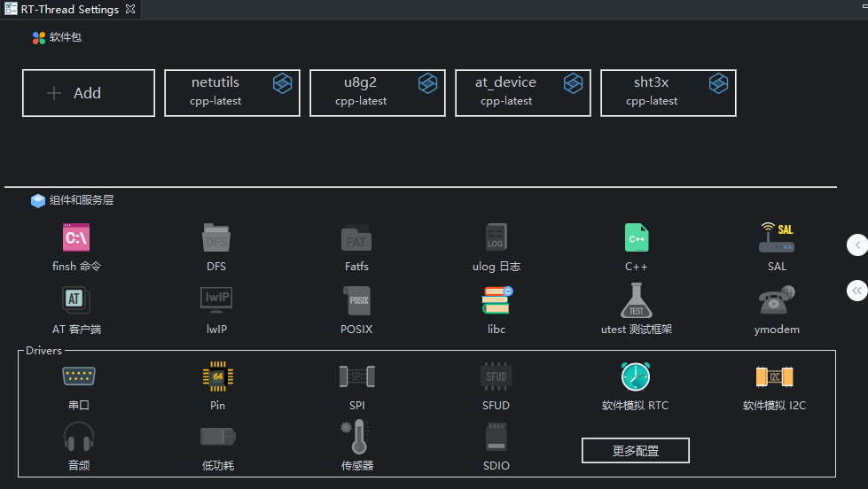Enable the Fatfs component icon
868x489 pixels.
(356, 238)
